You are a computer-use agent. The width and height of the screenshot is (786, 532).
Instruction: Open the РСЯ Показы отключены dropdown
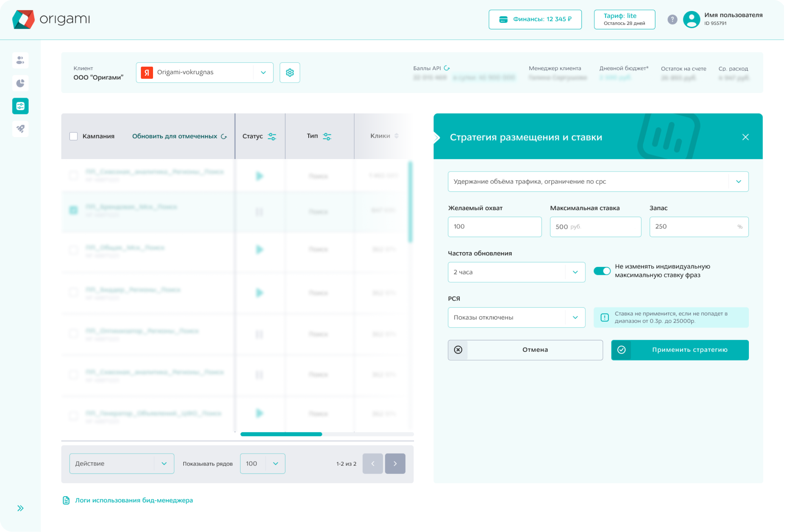point(516,318)
